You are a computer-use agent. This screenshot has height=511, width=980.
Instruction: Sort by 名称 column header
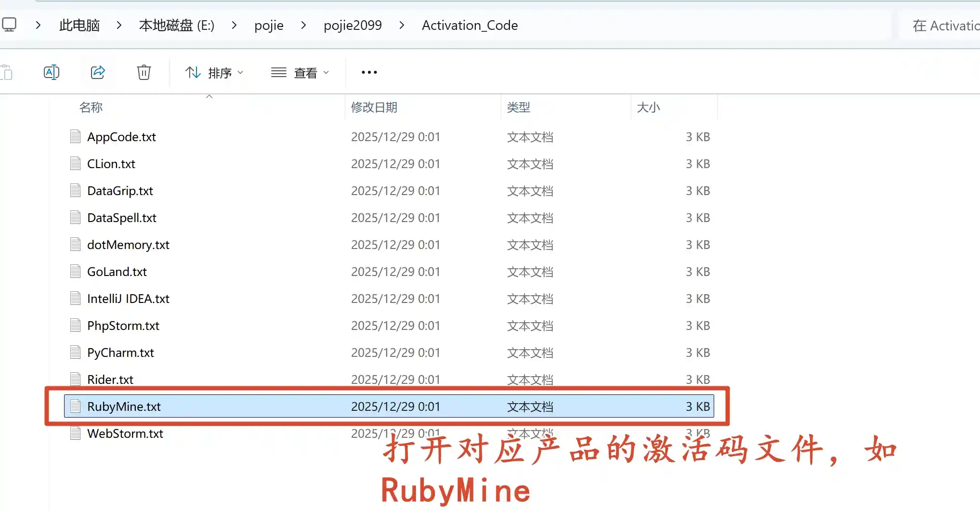(x=91, y=107)
